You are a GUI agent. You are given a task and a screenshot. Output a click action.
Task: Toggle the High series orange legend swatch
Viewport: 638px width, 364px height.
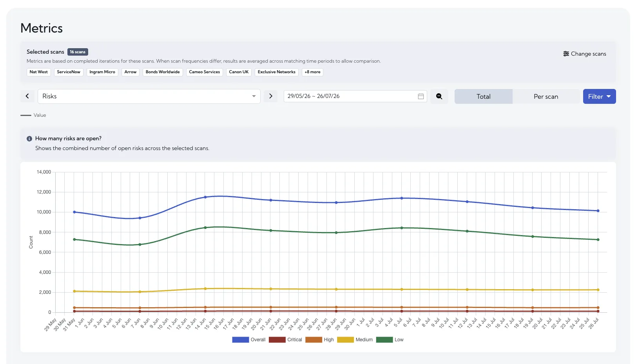point(314,340)
